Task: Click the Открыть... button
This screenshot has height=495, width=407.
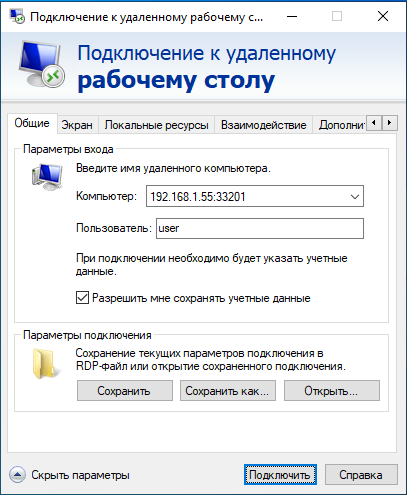Action: (x=332, y=390)
